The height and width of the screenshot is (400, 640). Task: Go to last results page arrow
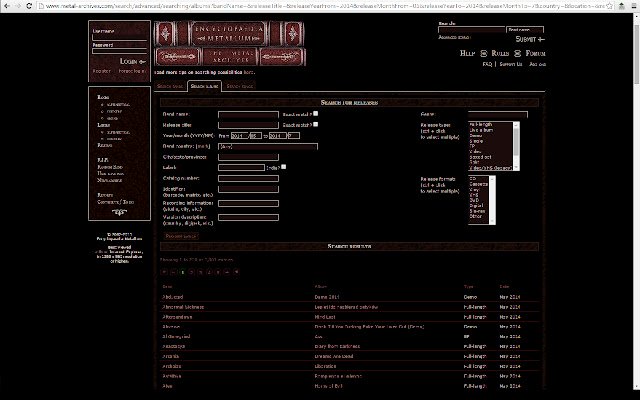[x=236, y=272]
